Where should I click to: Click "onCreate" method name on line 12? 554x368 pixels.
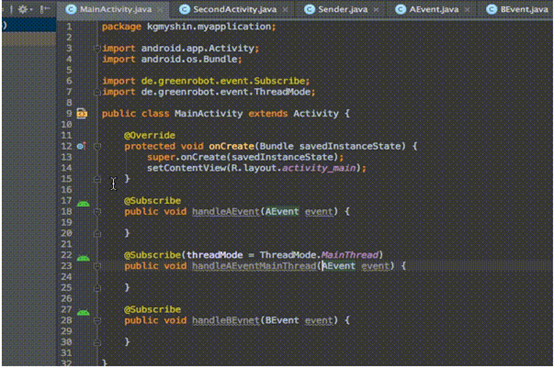tap(231, 146)
